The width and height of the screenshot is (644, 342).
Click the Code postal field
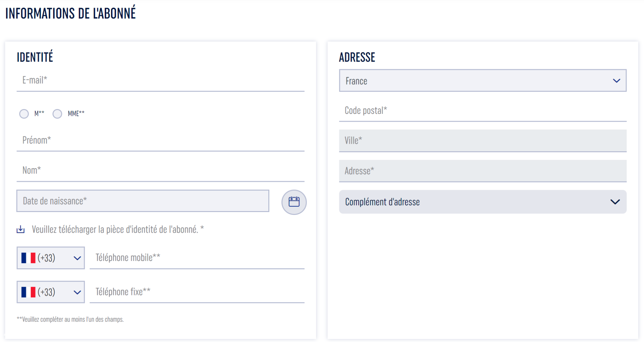[483, 111]
